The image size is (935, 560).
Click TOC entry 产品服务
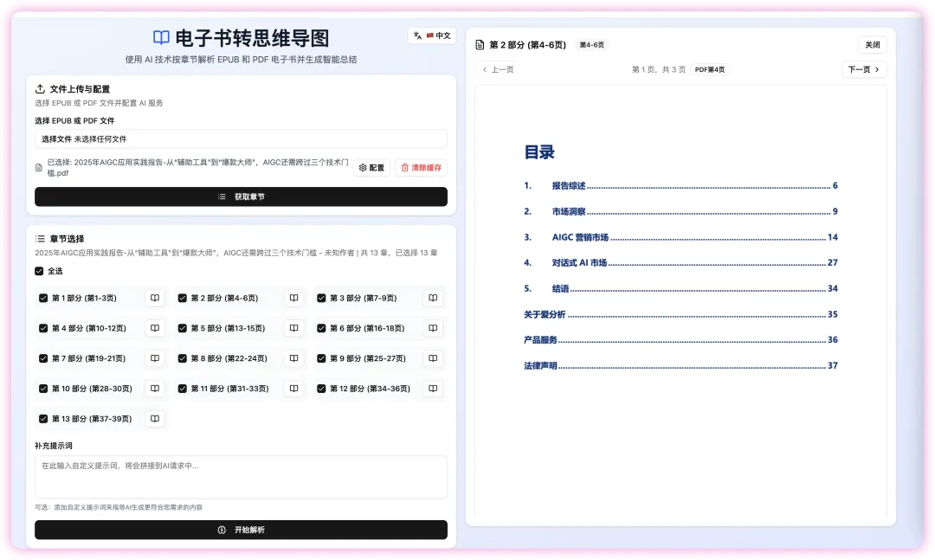(680, 340)
